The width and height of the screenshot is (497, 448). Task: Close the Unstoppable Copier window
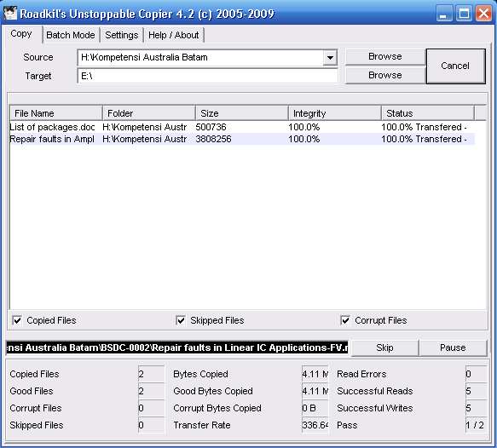click(x=483, y=14)
